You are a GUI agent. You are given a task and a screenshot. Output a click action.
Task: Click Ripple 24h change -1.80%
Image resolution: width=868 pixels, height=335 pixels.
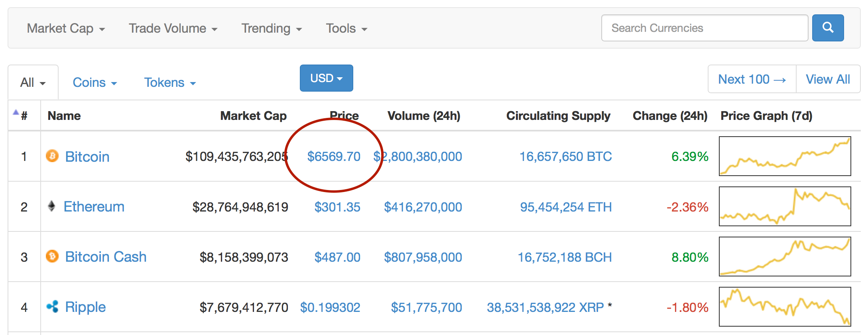(687, 308)
